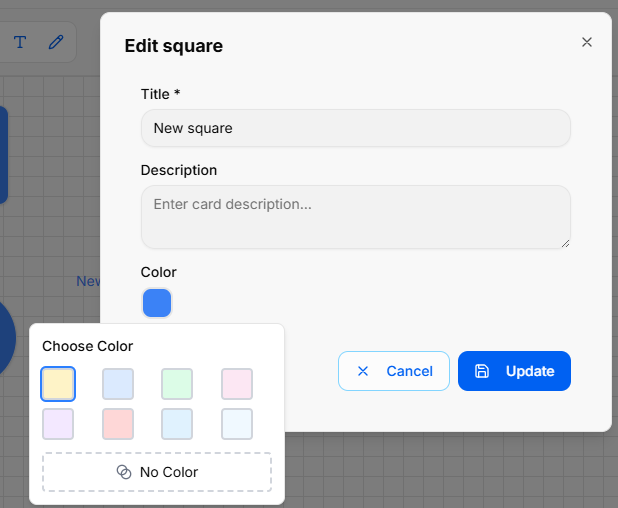The height and width of the screenshot is (508, 618).
Task: Click the save disk icon in Update
Action: [482, 371]
